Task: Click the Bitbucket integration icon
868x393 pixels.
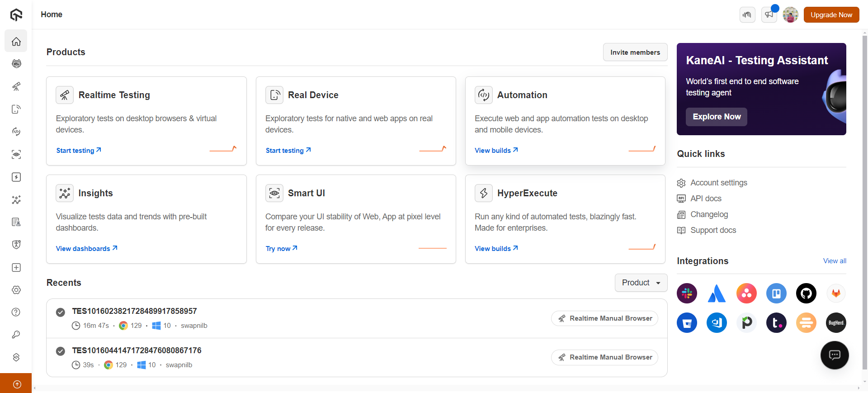Action: click(687, 323)
